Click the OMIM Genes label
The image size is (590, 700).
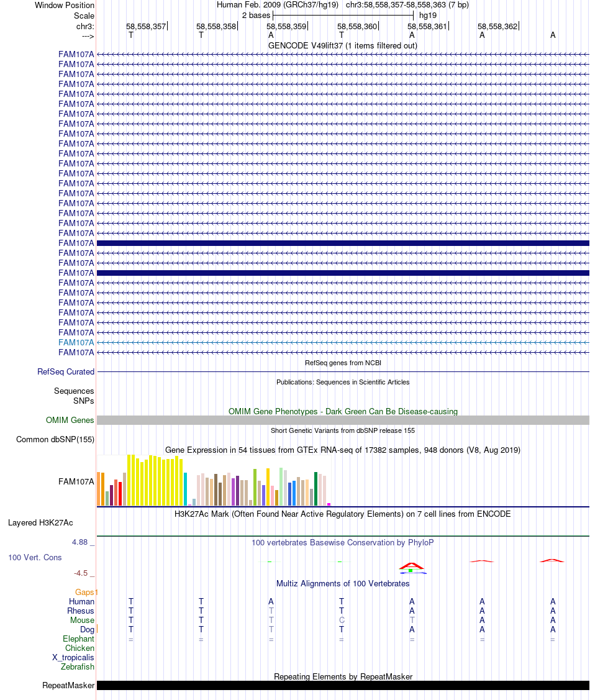(70, 420)
